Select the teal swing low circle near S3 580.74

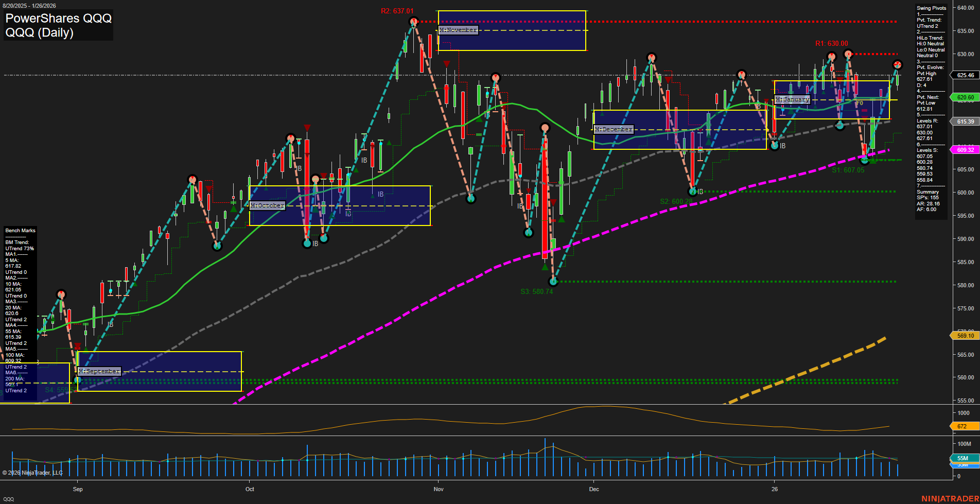pos(554,281)
